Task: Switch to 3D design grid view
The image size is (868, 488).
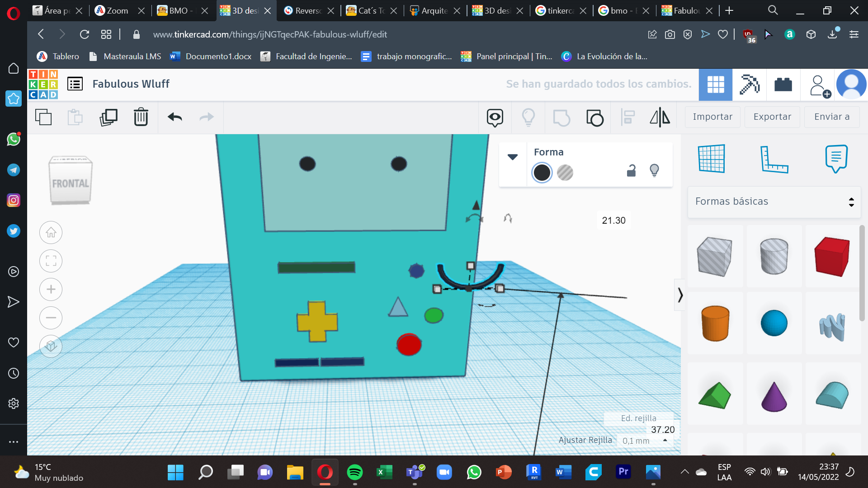Action: (x=716, y=84)
